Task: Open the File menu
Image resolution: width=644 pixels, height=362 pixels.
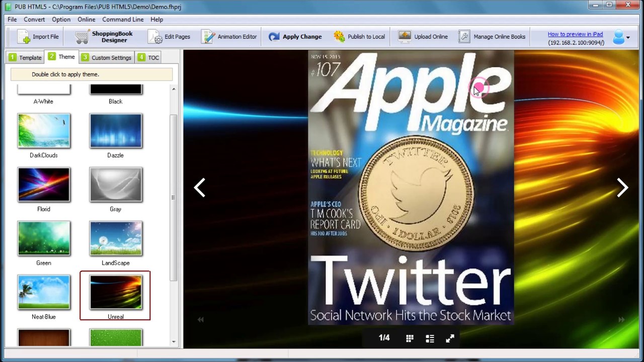Action: (x=12, y=20)
